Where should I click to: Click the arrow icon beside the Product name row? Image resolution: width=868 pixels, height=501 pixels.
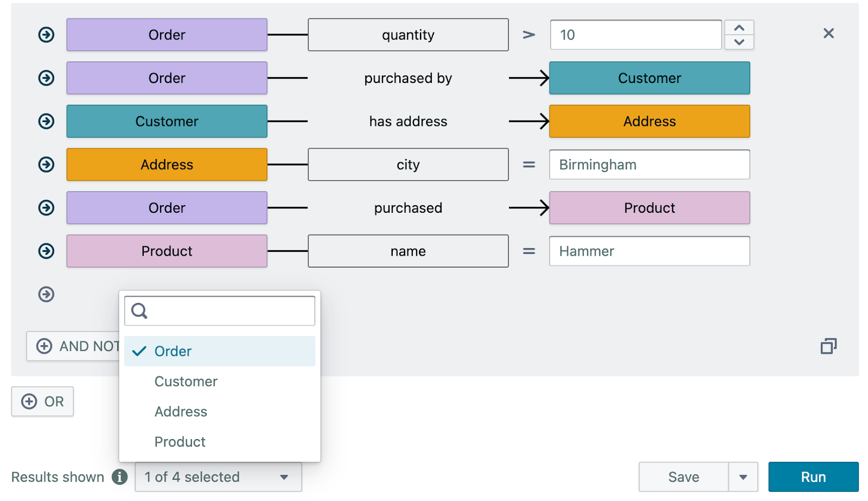point(46,251)
